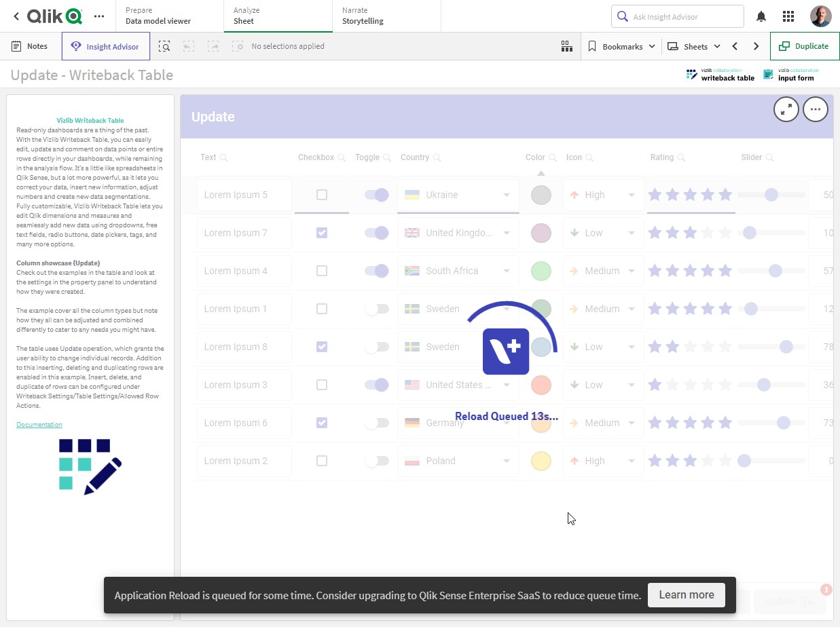Open the United Kingdom country dropdown
The image size is (840, 627).
point(458,233)
